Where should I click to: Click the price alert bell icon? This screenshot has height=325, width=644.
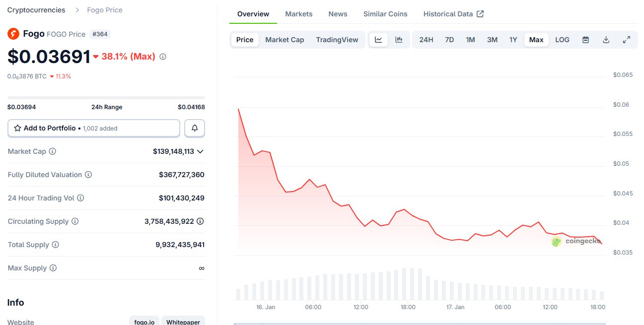(195, 128)
